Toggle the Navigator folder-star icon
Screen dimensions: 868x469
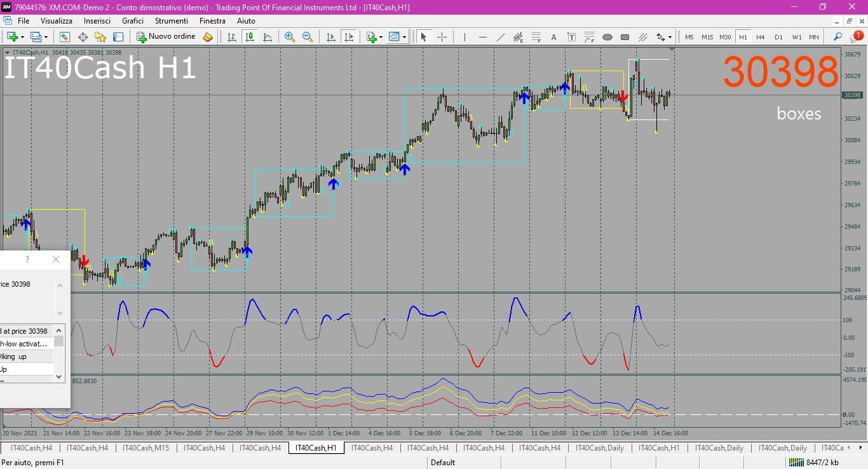click(x=100, y=37)
